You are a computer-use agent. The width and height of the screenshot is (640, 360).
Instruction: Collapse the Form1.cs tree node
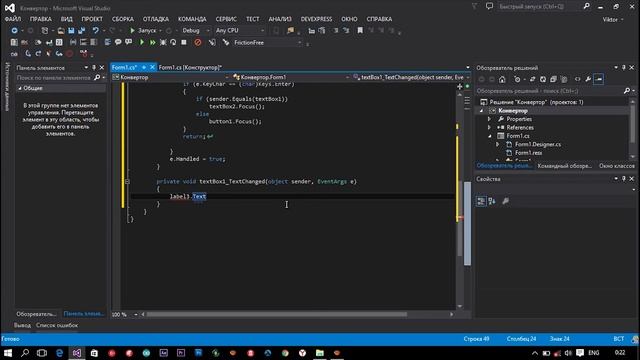click(489, 136)
